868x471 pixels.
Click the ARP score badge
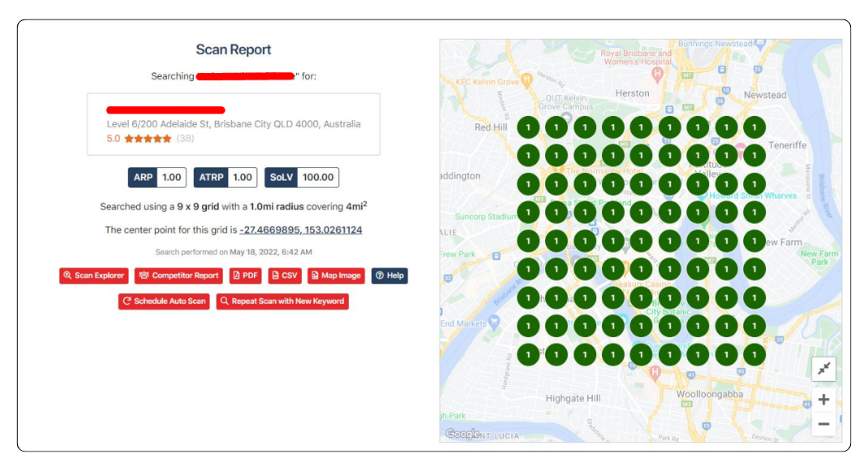[157, 178]
